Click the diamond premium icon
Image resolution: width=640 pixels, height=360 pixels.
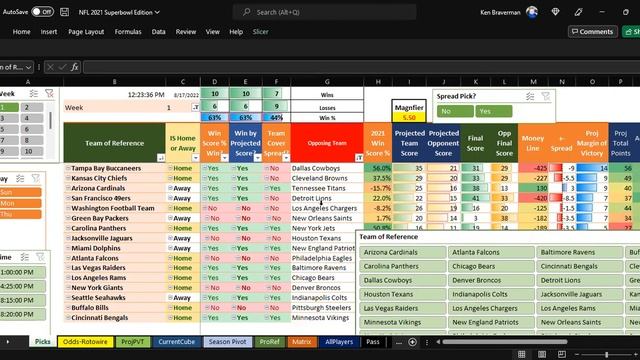[x=555, y=12]
